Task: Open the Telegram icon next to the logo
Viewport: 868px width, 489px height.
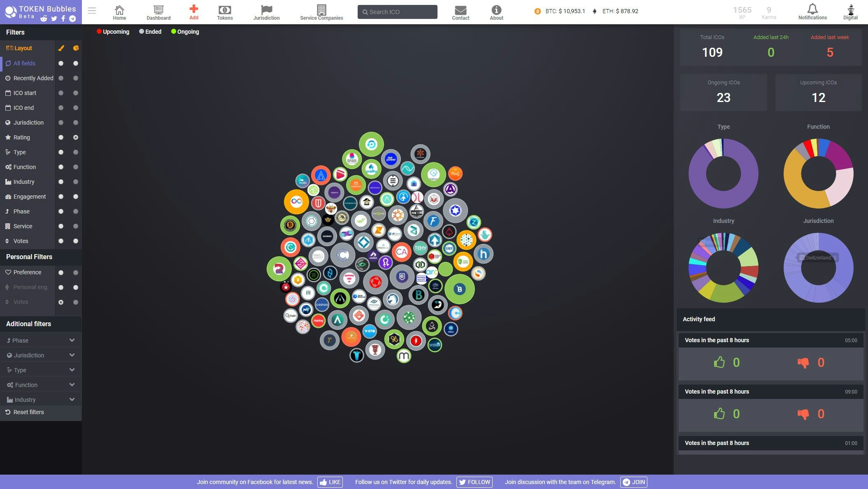Action: point(73,19)
